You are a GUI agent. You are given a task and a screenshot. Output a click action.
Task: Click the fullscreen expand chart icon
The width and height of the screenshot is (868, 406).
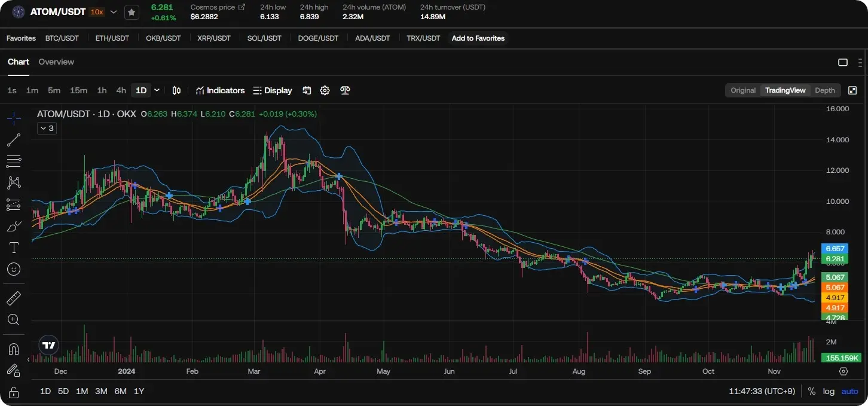coord(852,90)
